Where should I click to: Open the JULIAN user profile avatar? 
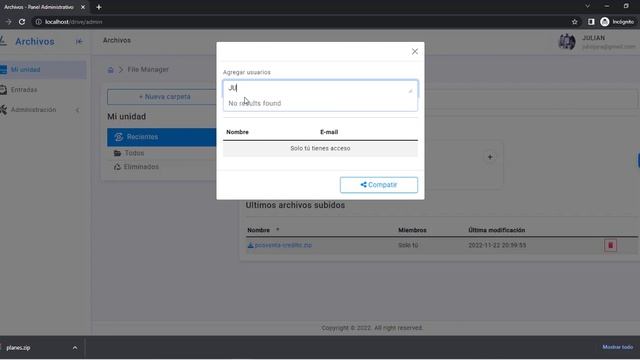567,42
